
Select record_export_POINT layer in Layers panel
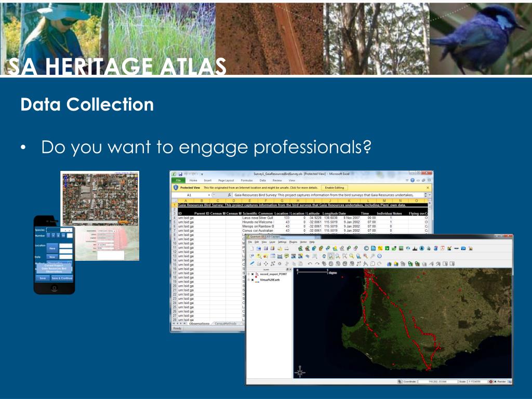[273, 274]
